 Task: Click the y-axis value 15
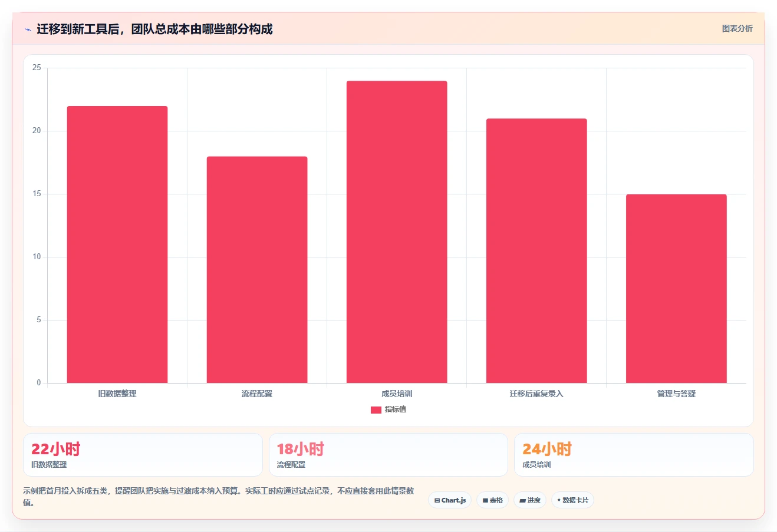(37, 194)
